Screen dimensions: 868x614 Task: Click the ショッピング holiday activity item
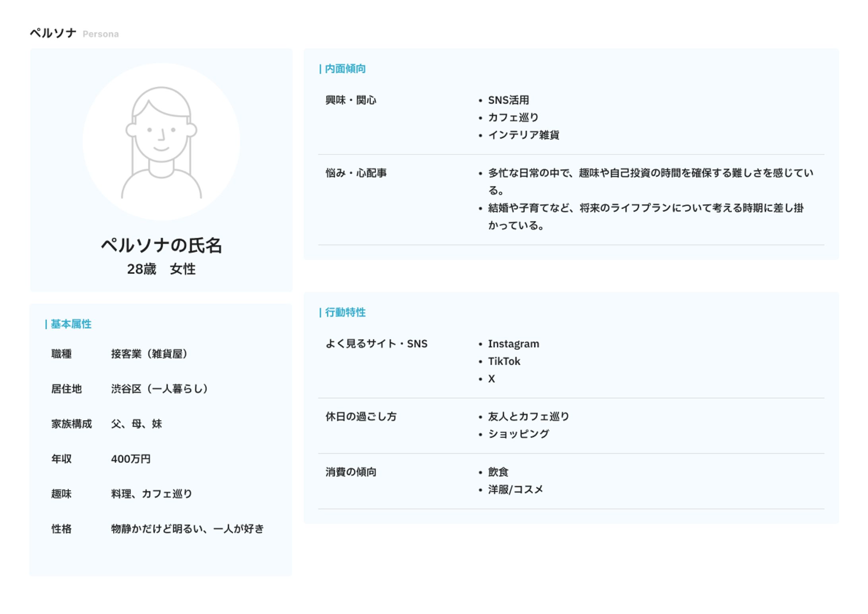(x=518, y=434)
